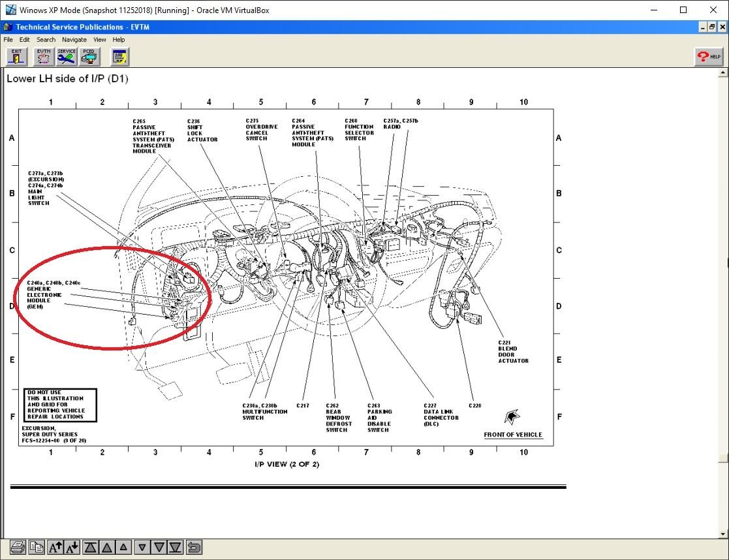
Task: Click the increase text size A-up icon
Action: [x=55, y=547]
